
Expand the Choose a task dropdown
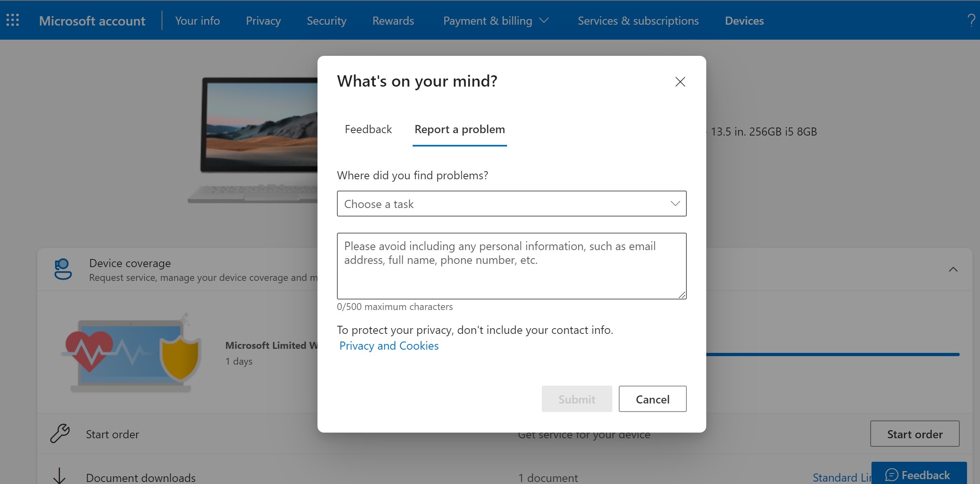click(511, 203)
